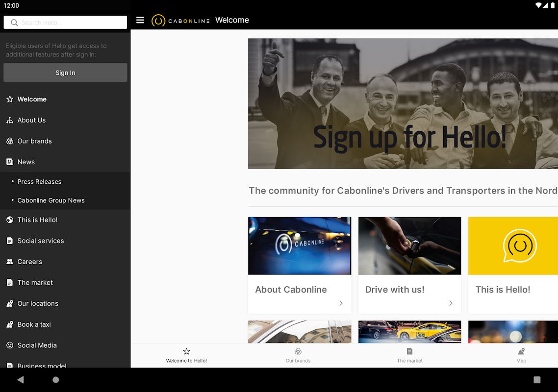Focus the Search Hello input field

pos(65,23)
